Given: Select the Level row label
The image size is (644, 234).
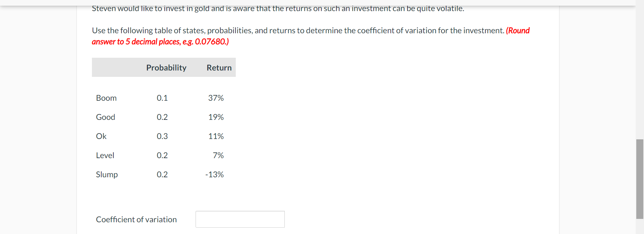Looking at the screenshot, I should 105,155.
